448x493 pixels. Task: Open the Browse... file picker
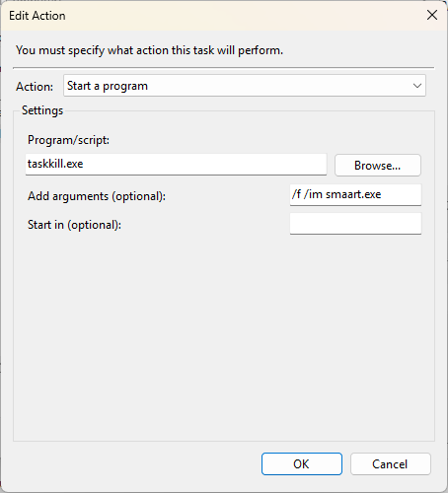378,165
